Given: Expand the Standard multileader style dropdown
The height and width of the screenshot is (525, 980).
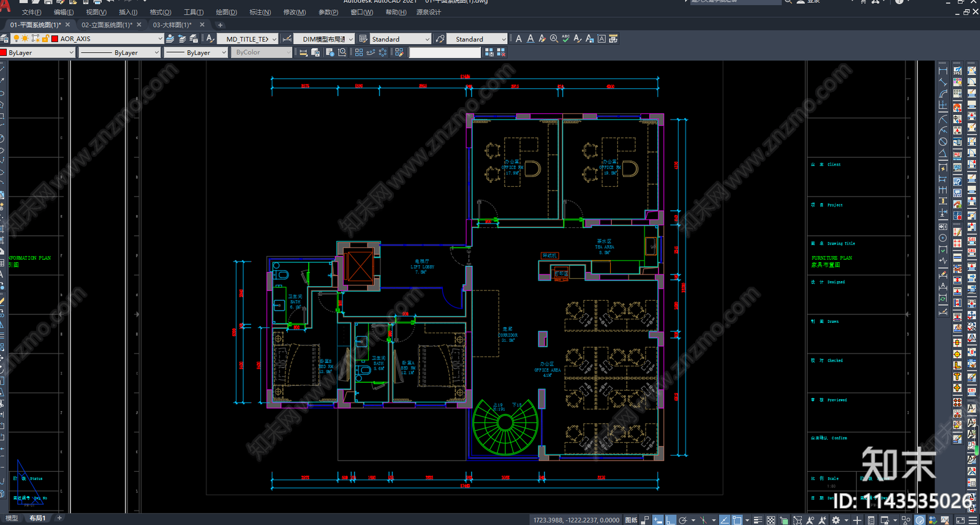Looking at the screenshot, I should 504,39.
